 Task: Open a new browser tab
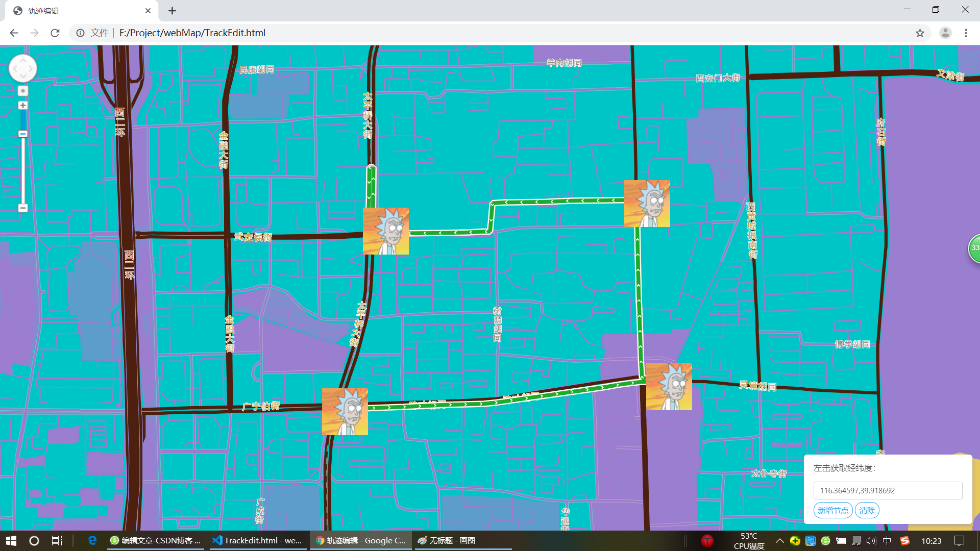pos(173,11)
